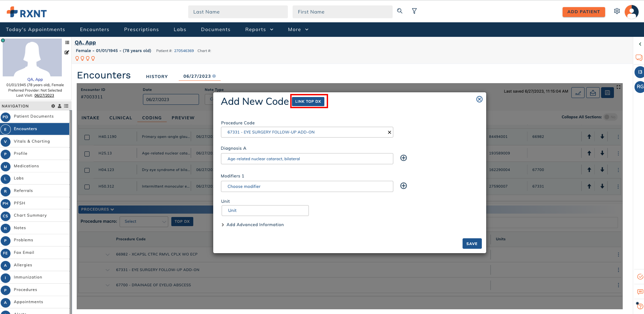Open the Reports dropdown menu
Viewport: 644px width, 314px height.
point(259,30)
